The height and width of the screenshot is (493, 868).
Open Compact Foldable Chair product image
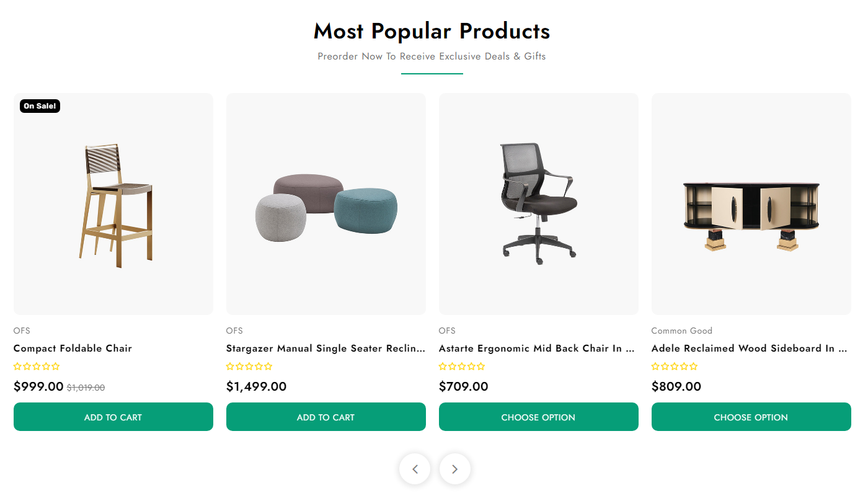pos(113,205)
